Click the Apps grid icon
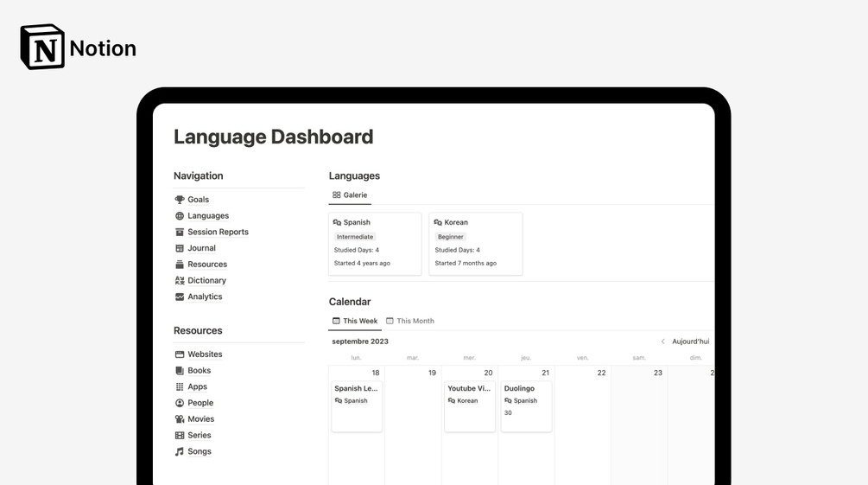This screenshot has height=485, width=868. (180, 386)
